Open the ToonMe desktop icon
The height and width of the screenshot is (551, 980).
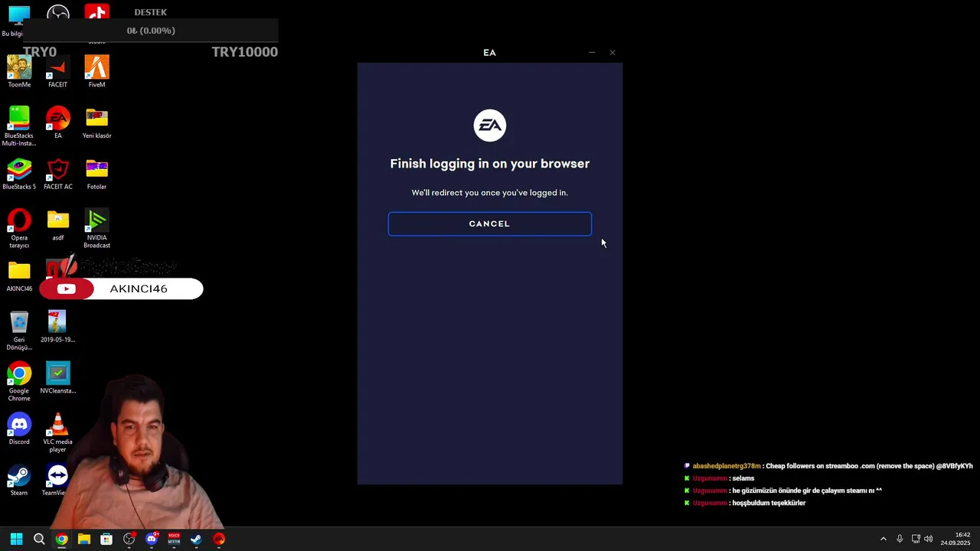pyautogui.click(x=19, y=72)
